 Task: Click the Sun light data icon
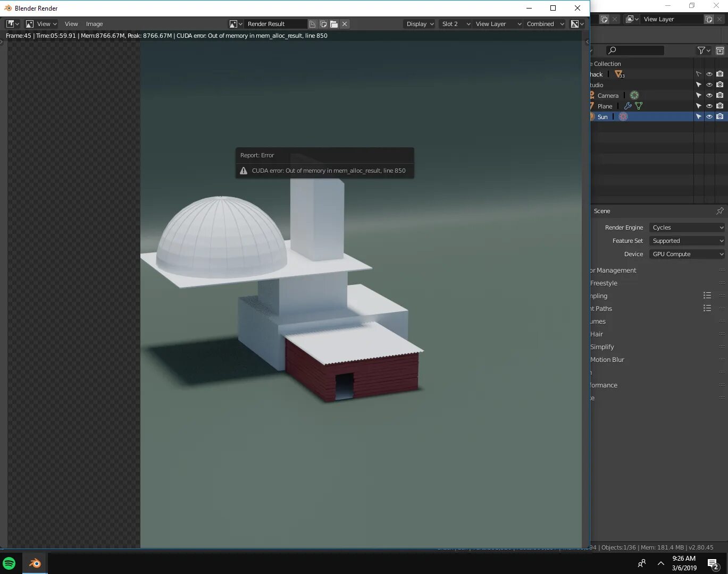(623, 117)
